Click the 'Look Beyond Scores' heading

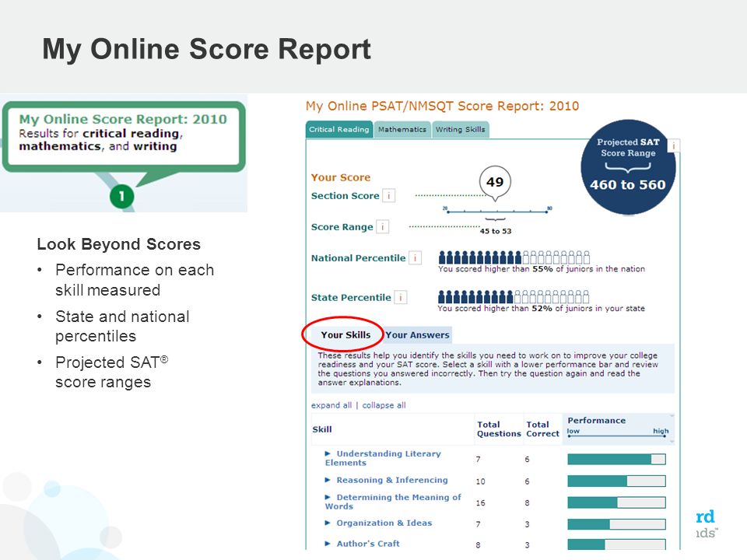(x=118, y=244)
